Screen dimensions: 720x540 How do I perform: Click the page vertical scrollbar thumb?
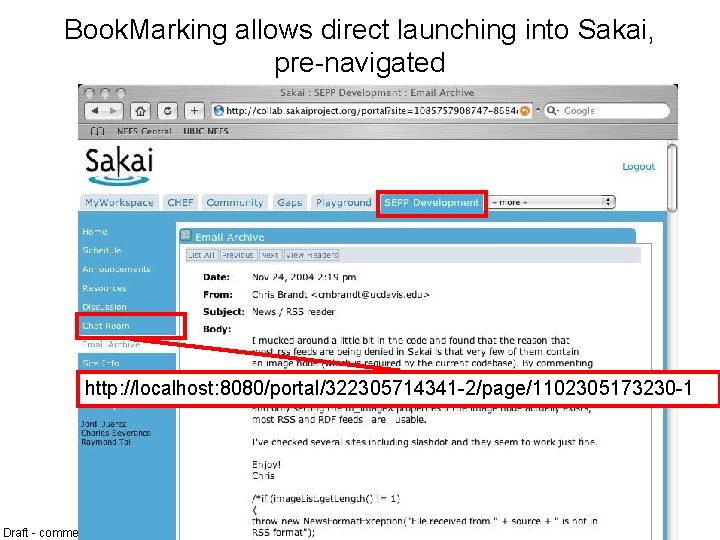click(x=672, y=178)
